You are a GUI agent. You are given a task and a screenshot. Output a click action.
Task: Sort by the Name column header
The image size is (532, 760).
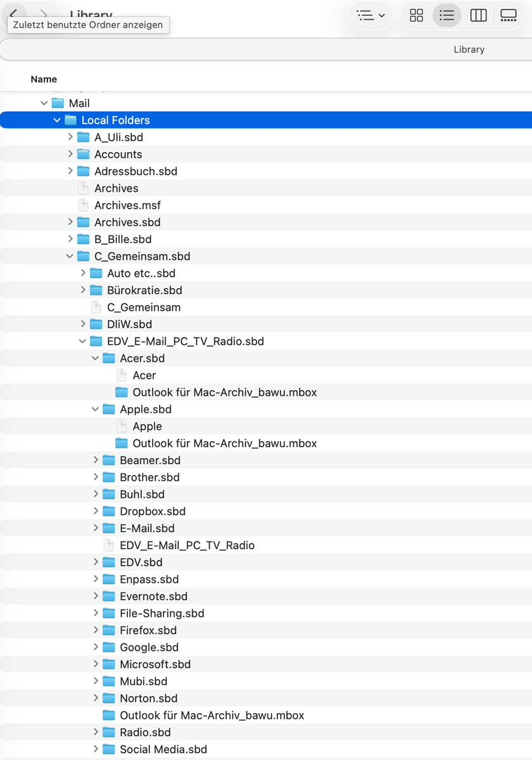[44, 79]
